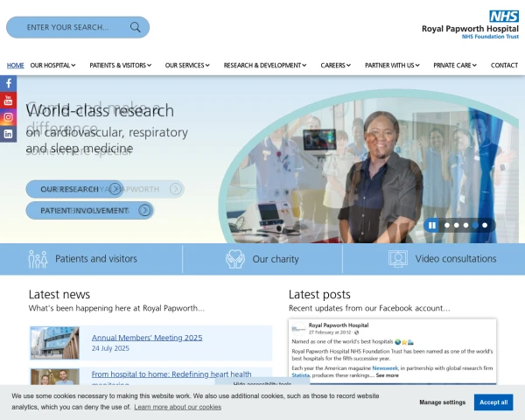
Task: Click See more on Facebook post
Action: pyautogui.click(x=387, y=375)
